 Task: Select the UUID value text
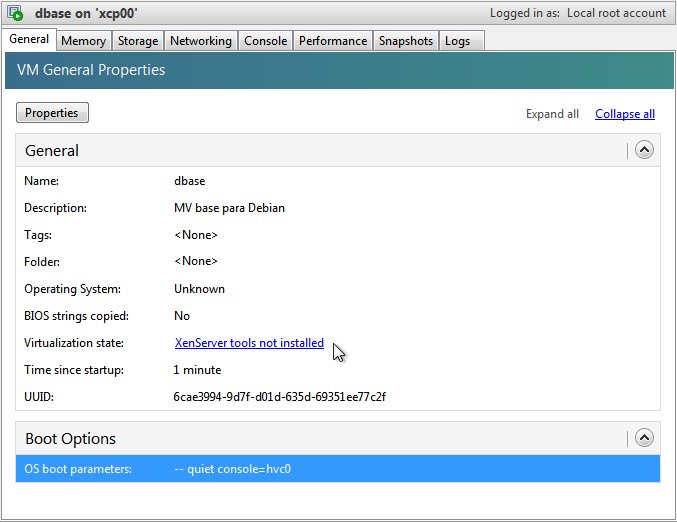coord(279,396)
